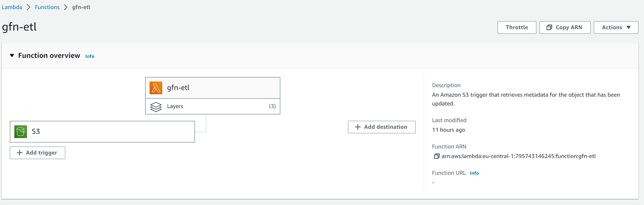Click the Lambda function icon in gfn-etl node

156,88
